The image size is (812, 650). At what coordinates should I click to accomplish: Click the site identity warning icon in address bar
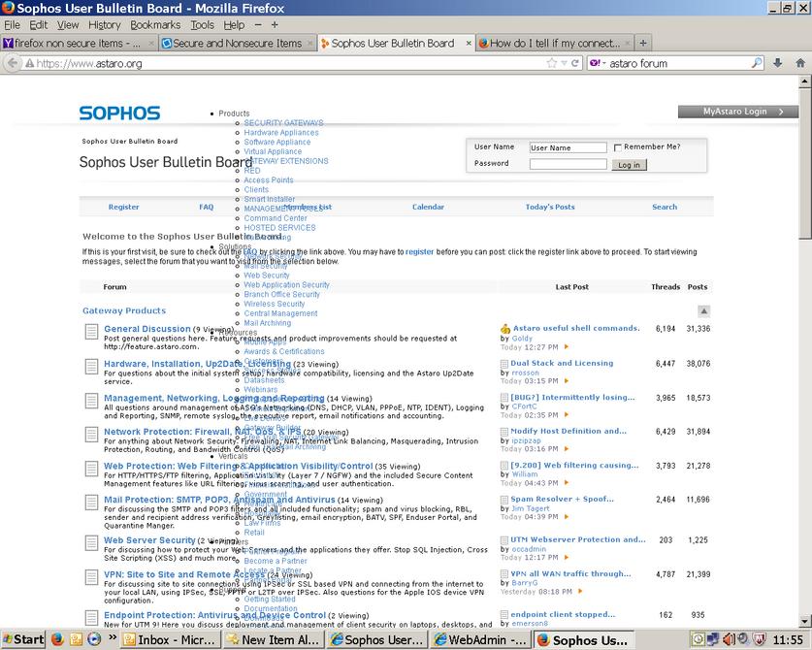coord(29,63)
